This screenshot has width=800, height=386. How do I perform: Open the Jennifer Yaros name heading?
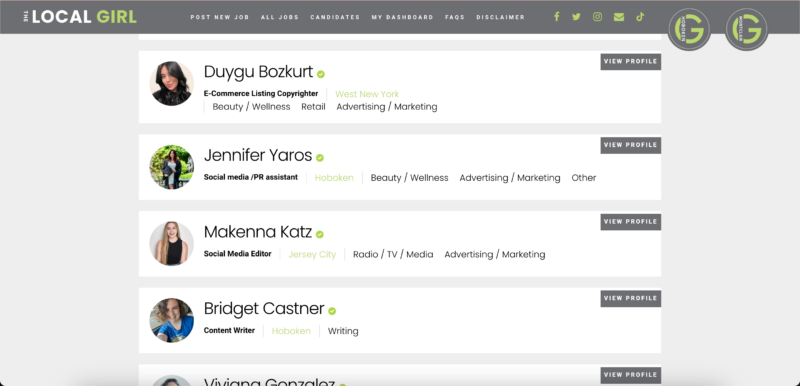(258, 156)
